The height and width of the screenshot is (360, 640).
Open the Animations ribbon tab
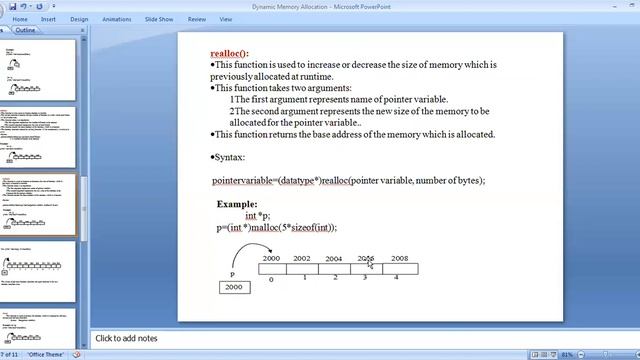(117, 19)
